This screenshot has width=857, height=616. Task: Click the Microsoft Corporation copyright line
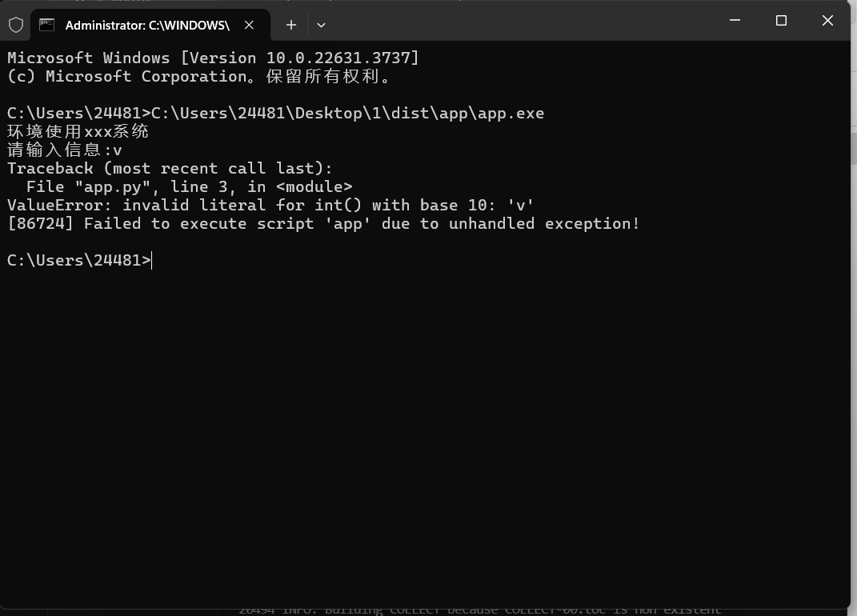coord(200,77)
